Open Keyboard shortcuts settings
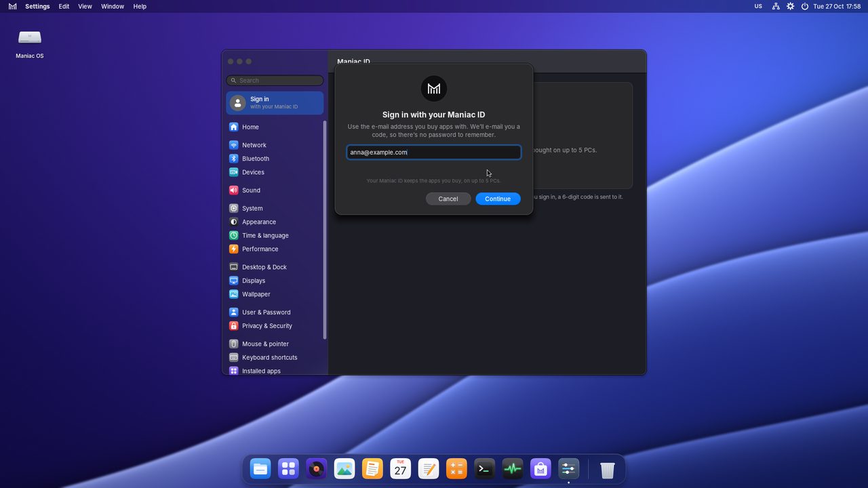Viewport: 868px width, 488px height. click(275, 357)
